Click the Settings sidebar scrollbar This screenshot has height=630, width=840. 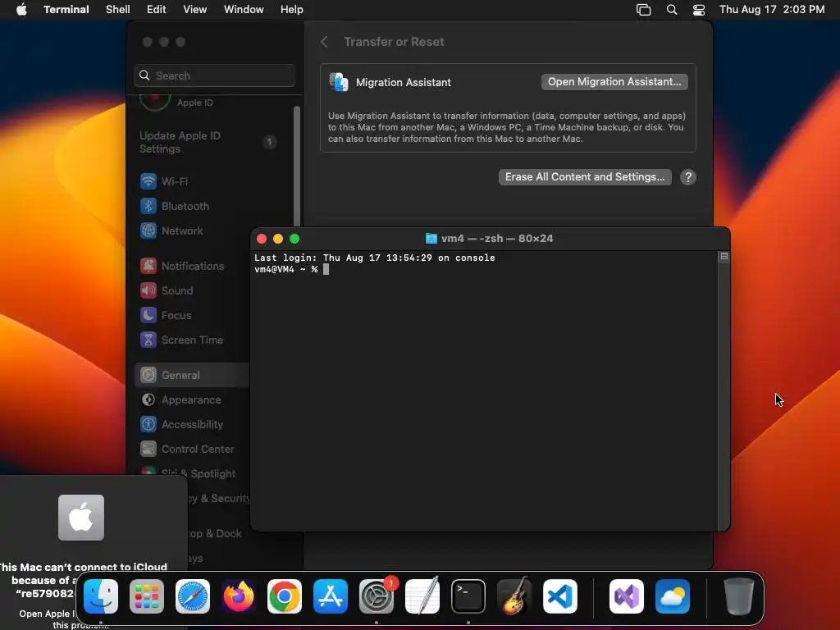click(296, 166)
